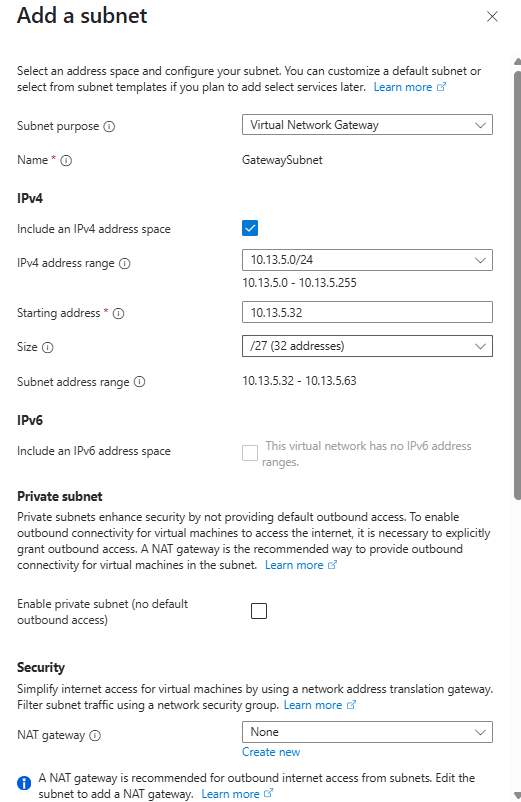The height and width of the screenshot is (802, 521).
Task: Open Subnet purpose dropdown
Action: coord(367,125)
